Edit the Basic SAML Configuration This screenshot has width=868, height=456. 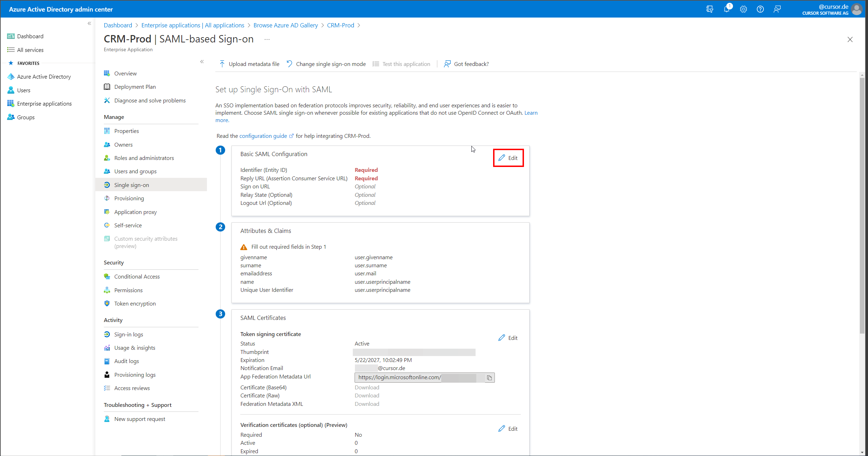tap(508, 158)
